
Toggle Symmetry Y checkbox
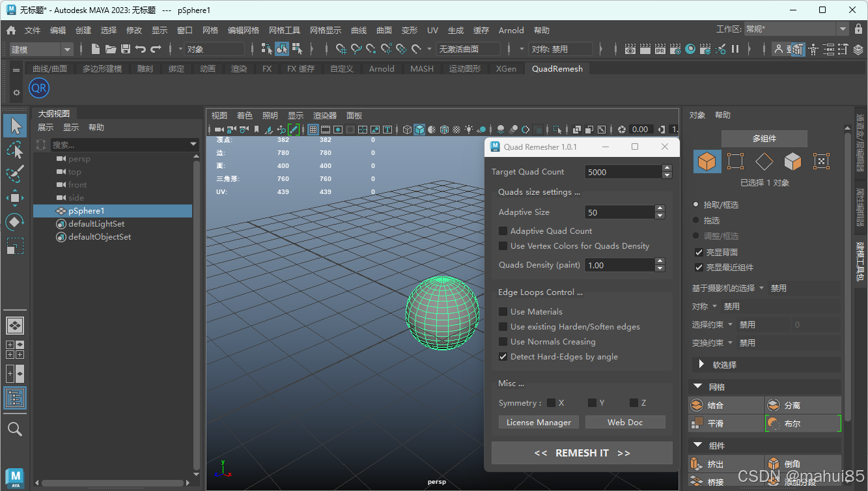coord(592,402)
